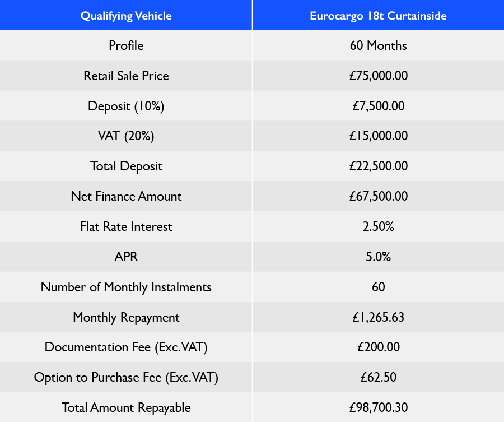Screen dimensions: 504x422
Task: Click the £7,500.00 deposit value
Action: click(378, 106)
